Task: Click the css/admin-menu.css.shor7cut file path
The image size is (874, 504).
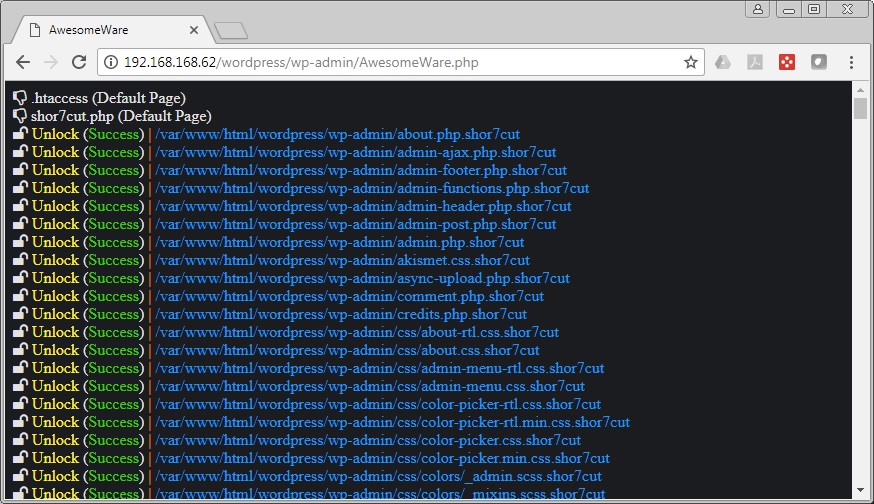Action: click(x=370, y=386)
